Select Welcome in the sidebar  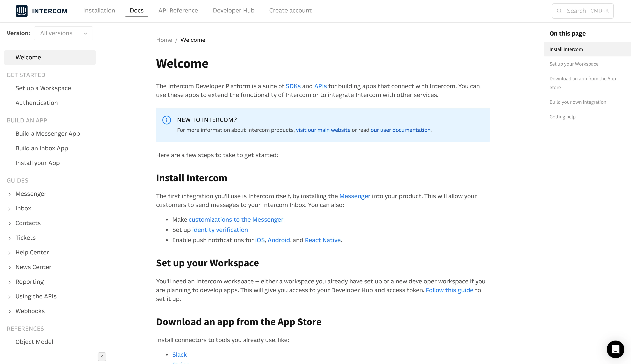point(50,58)
